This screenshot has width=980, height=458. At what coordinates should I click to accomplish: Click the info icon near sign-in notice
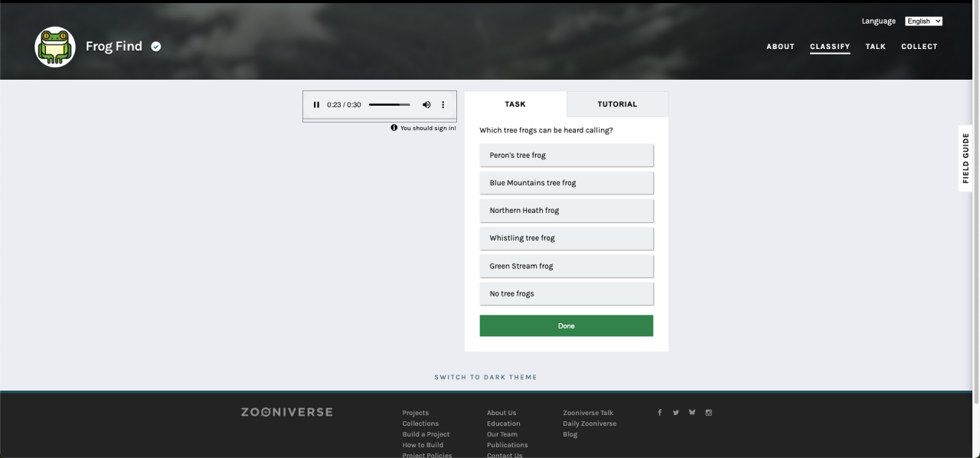(x=394, y=128)
